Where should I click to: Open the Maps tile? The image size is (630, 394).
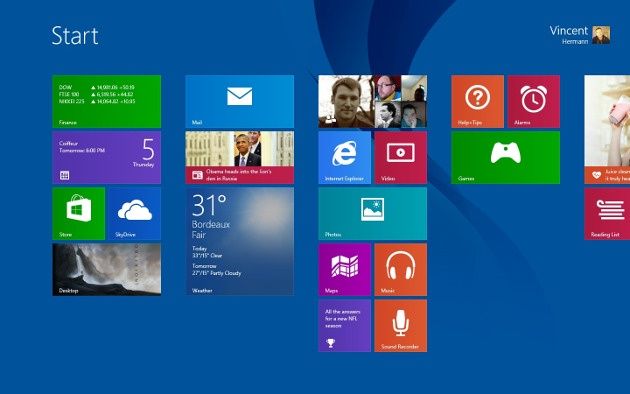344,269
